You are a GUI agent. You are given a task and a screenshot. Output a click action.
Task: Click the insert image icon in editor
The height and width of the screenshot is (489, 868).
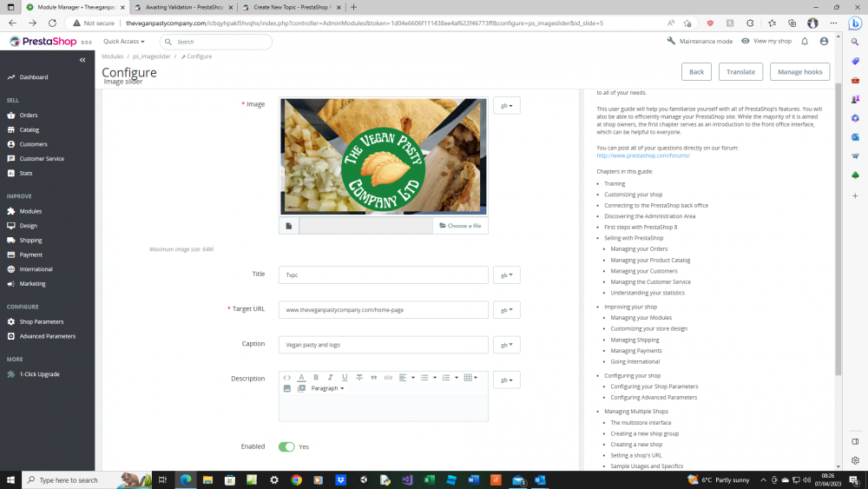pos(286,389)
